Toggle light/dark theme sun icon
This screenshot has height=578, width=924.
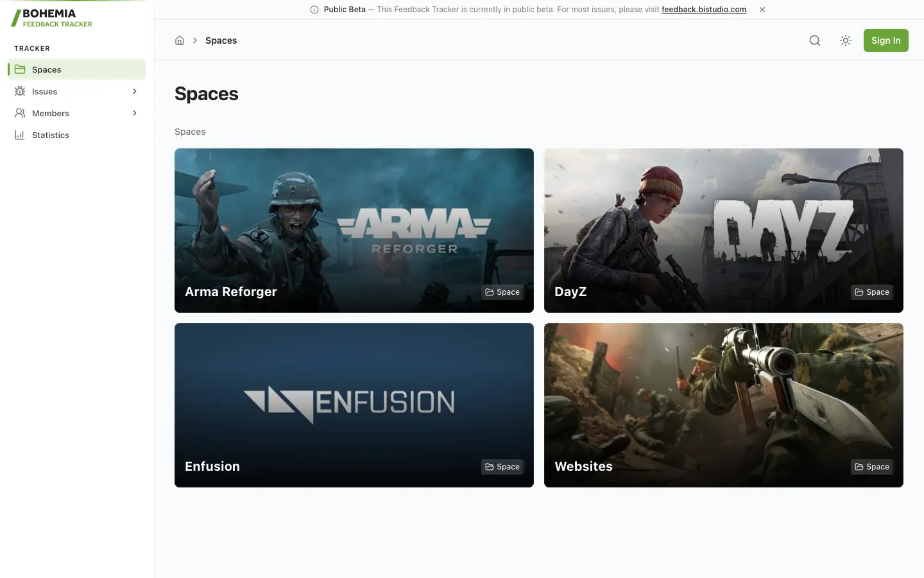pos(846,40)
